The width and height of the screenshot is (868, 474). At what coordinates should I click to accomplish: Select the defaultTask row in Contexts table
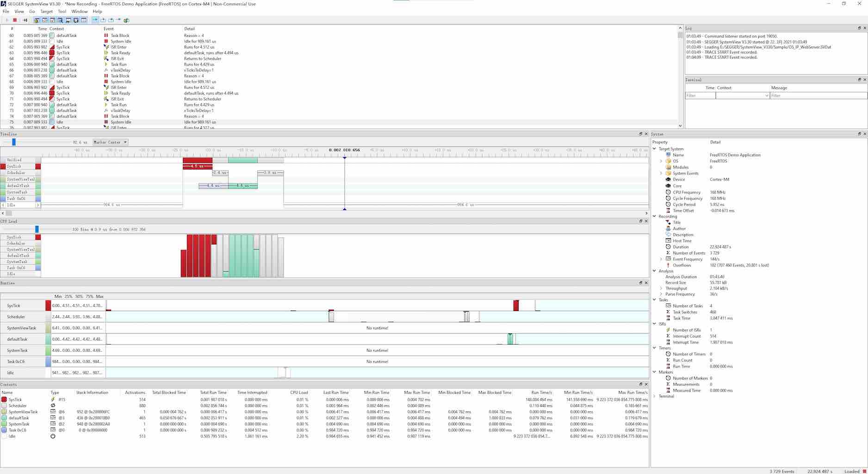tap(324, 418)
